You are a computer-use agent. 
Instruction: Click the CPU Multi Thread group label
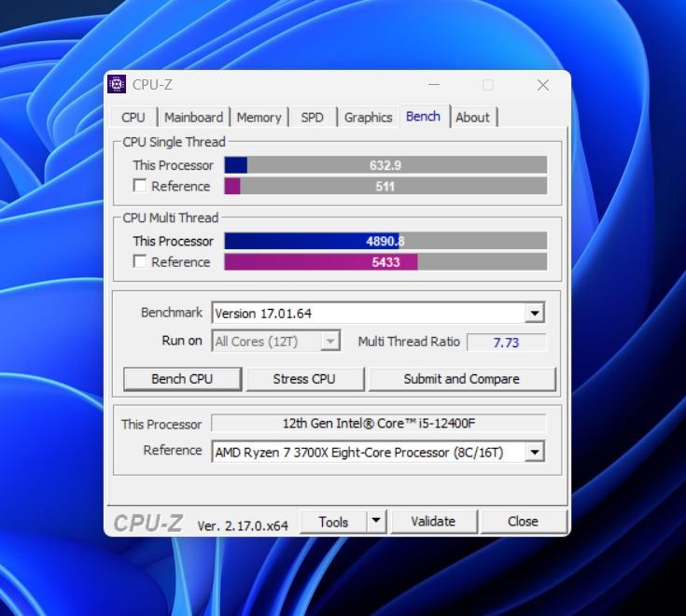point(170,217)
